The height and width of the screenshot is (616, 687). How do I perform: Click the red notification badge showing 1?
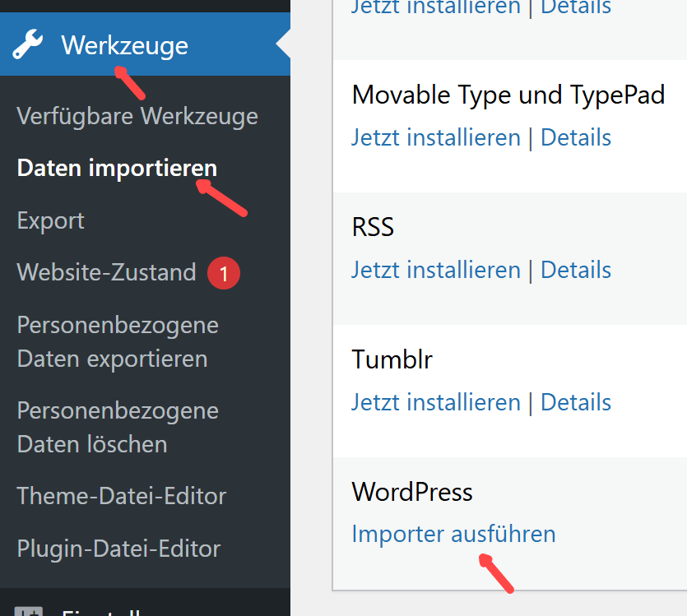coord(223,273)
